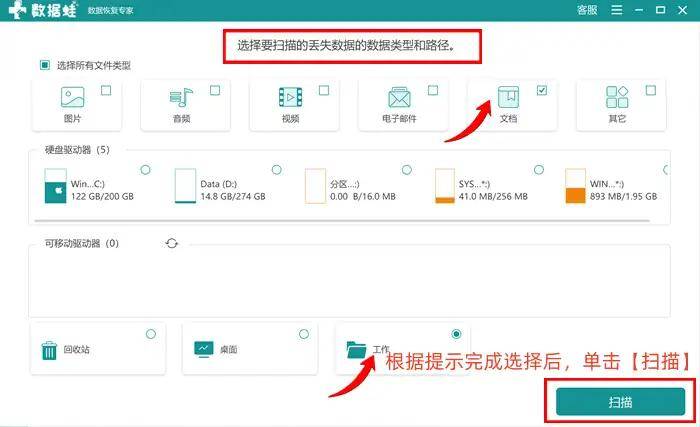Click the SYS partition drive usage bar

click(x=444, y=186)
